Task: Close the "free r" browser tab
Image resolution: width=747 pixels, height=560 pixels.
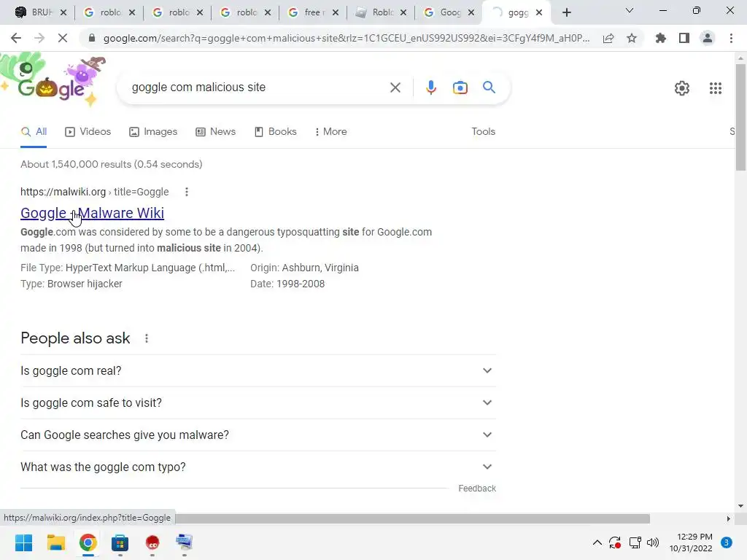Action: pos(336,13)
